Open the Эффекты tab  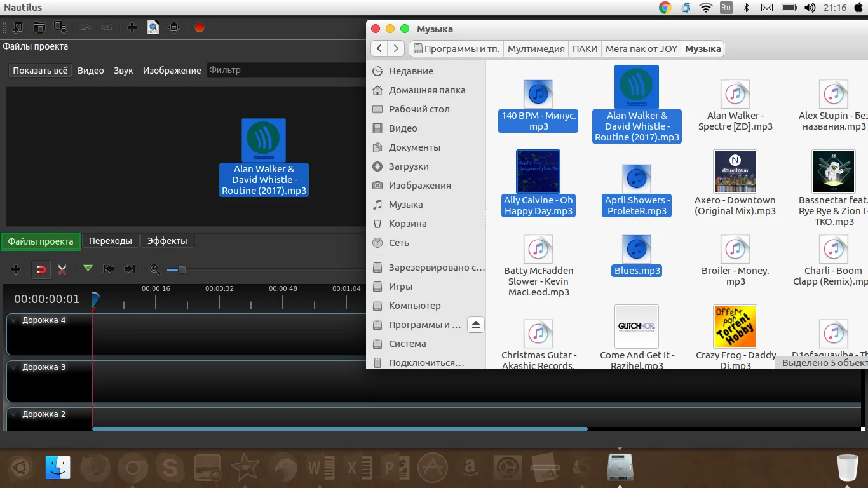click(x=167, y=241)
